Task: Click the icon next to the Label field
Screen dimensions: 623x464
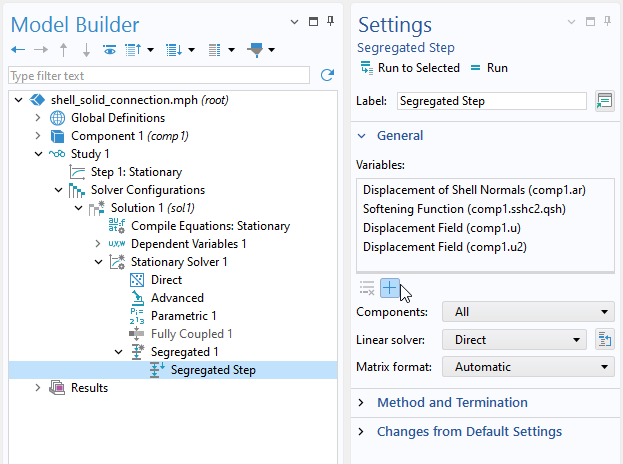Action: 604,101
